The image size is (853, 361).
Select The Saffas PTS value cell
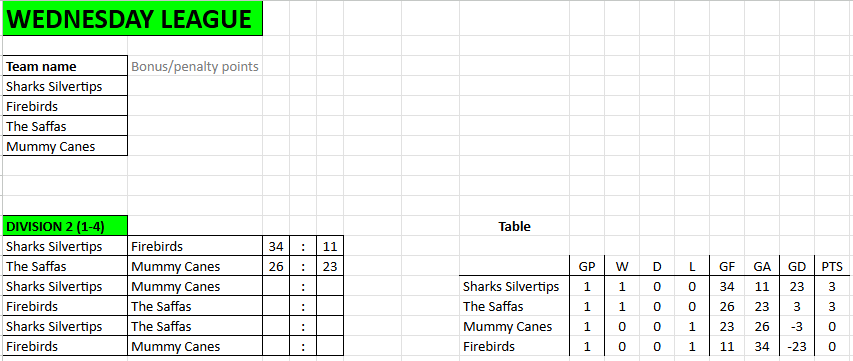click(x=832, y=306)
